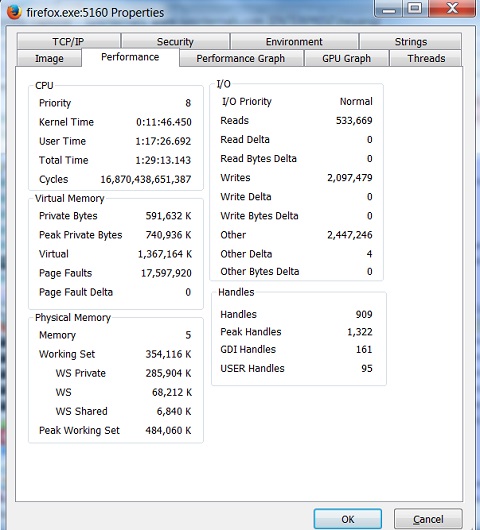Maximize the Properties window
The height and width of the screenshot is (530, 480).
[x=415, y=8]
